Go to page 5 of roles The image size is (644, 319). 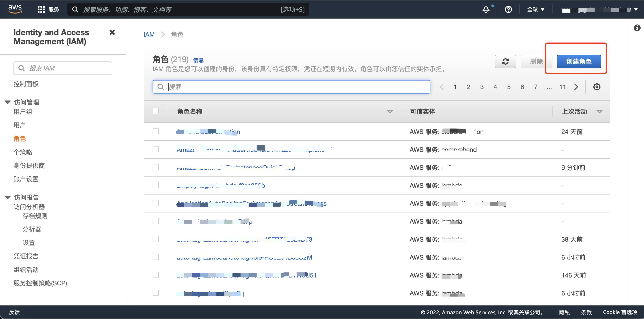tap(509, 87)
